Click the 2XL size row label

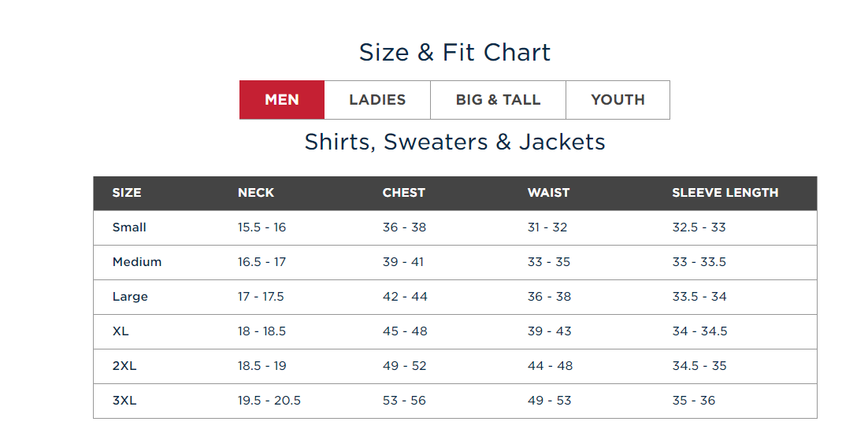point(124,366)
